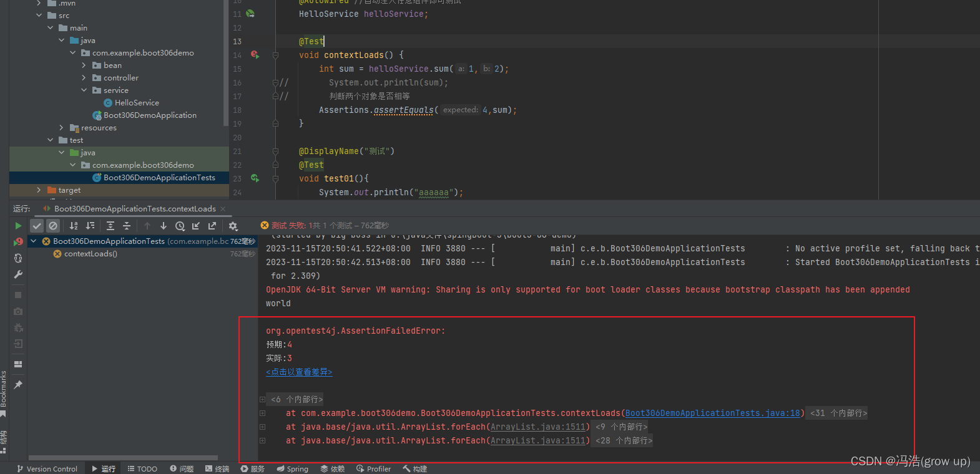The image size is (980, 474).
Task: Toggle auto-test icon in run sidebar
Action: point(18,258)
